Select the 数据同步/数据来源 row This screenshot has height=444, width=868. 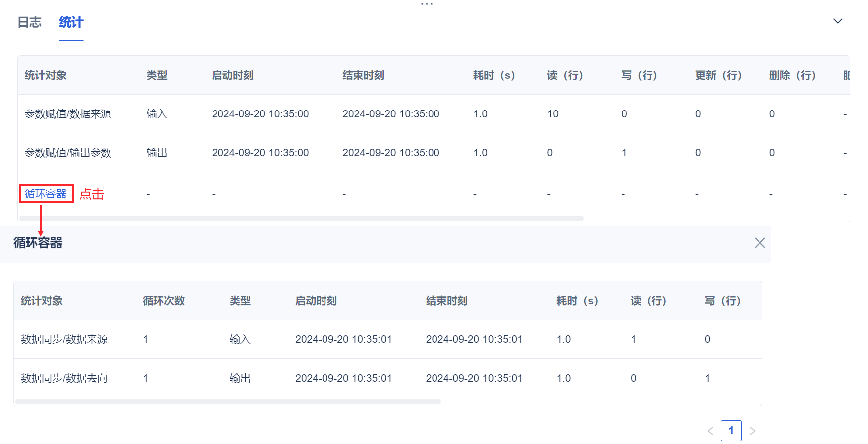(x=64, y=339)
